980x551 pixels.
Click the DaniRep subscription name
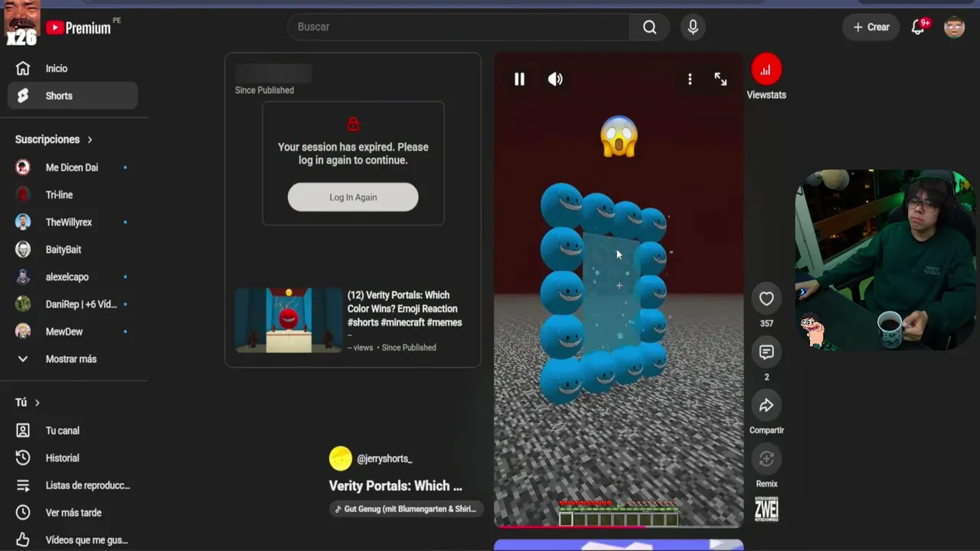[x=81, y=305]
